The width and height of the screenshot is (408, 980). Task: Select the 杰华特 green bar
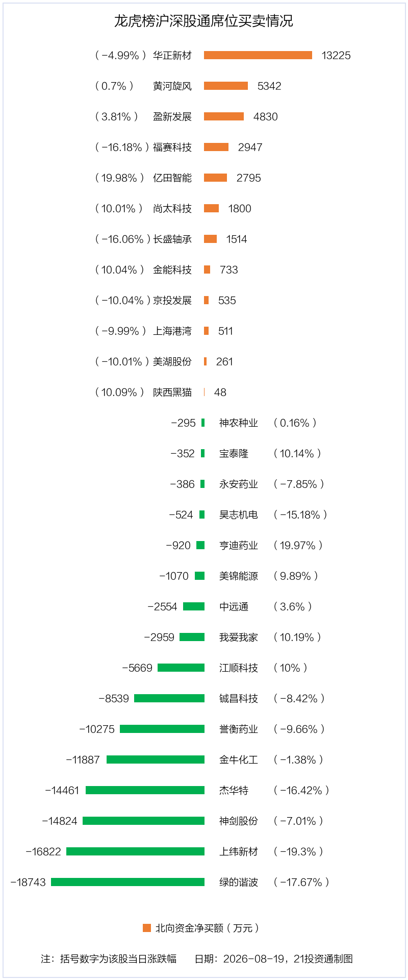[x=145, y=790]
